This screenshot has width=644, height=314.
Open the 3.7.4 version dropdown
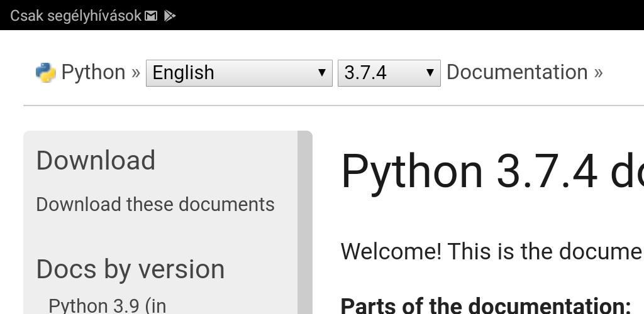pyautogui.click(x=389, y=73)
